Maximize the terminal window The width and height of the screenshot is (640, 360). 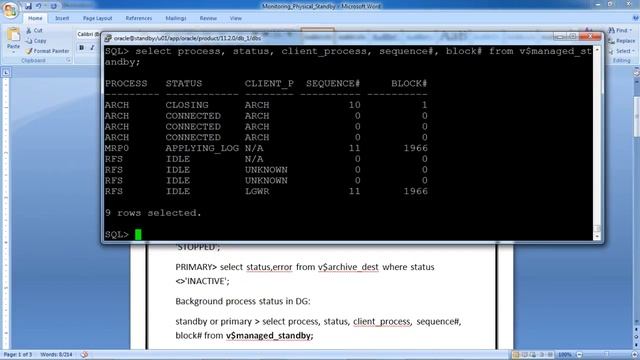pos(572,37)
